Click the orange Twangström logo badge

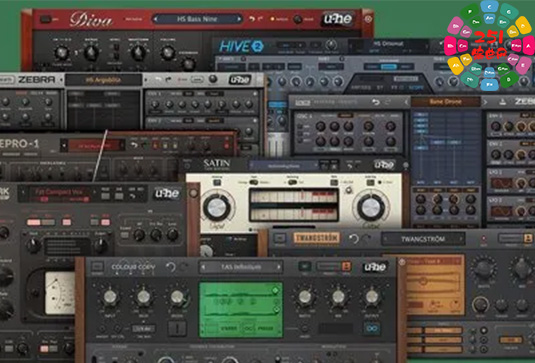tap(317, 238)
